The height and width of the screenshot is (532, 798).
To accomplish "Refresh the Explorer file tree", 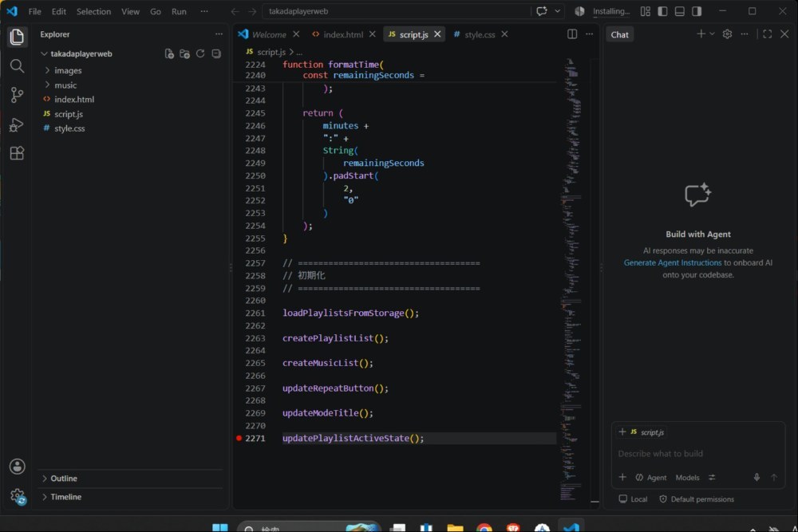I will click(200, 54).
